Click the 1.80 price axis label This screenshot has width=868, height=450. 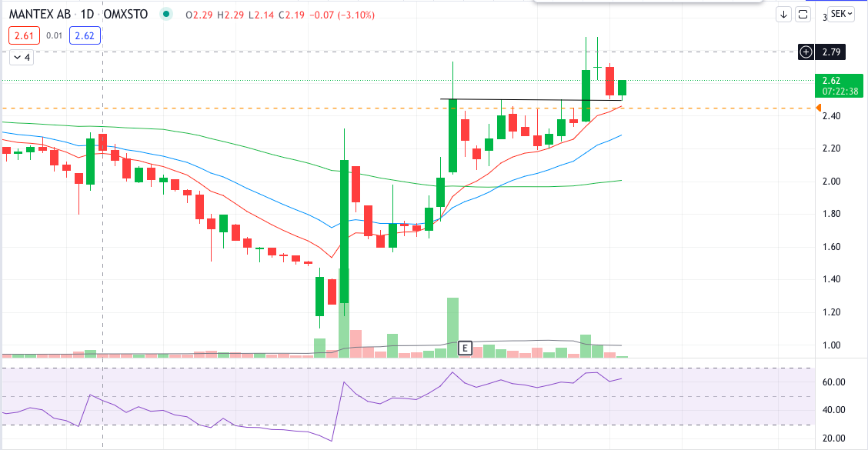pyautogui.click(x=832, y=214)
